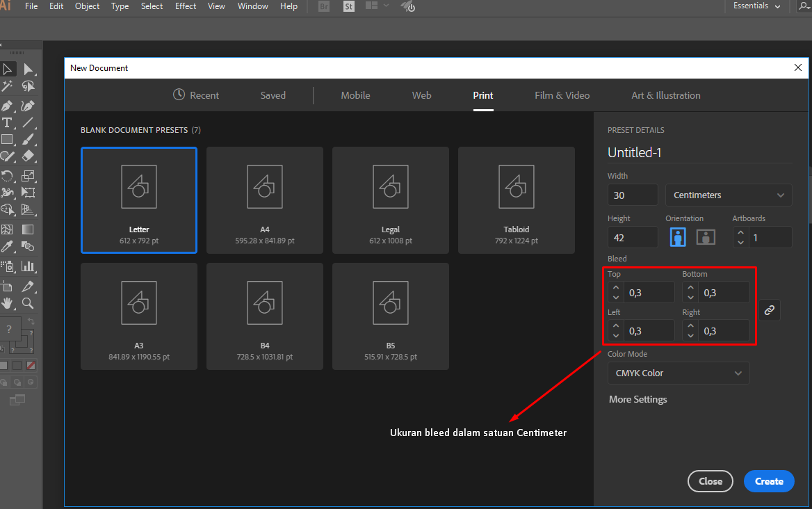Select the Gradient tool
The image size is (812, 509).
pyautogui.click(x=28, y=229)
